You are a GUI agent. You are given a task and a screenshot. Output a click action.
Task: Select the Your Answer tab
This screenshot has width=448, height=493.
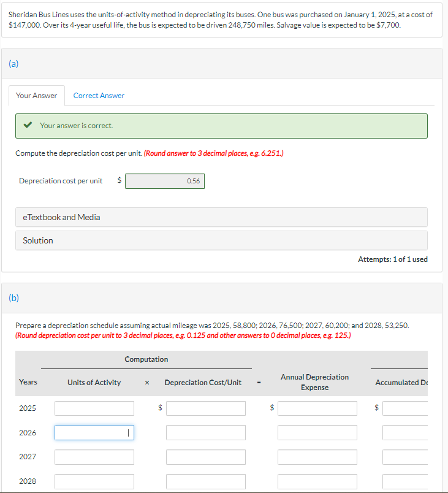point(36,96)
